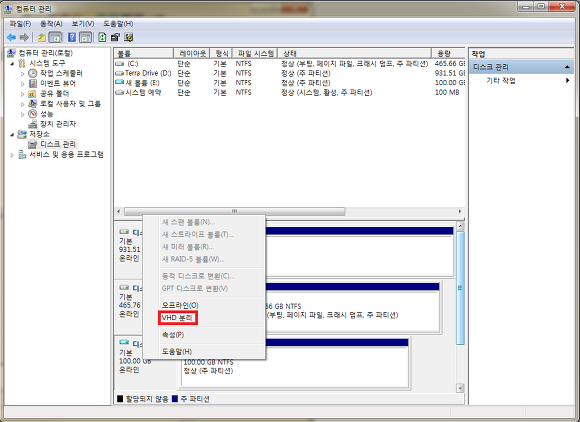Viewport: 580px width, 422px height.
Task: Open the 파일(F) menu
Action: (x=20, y=24)
